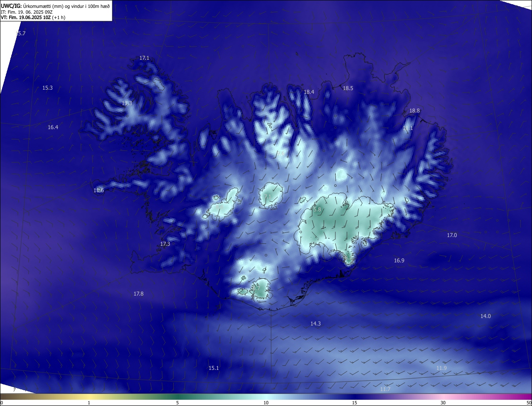Image resolution: width=532 pixels, height=406 pixels.
Task: Click the map value '14.0'
Action: click(x=485, y=316)
